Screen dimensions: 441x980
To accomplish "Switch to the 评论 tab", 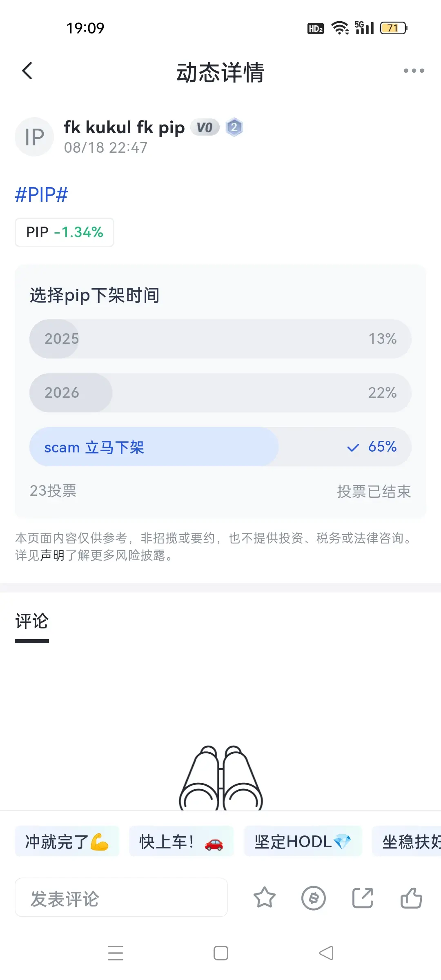I will 32,622.
